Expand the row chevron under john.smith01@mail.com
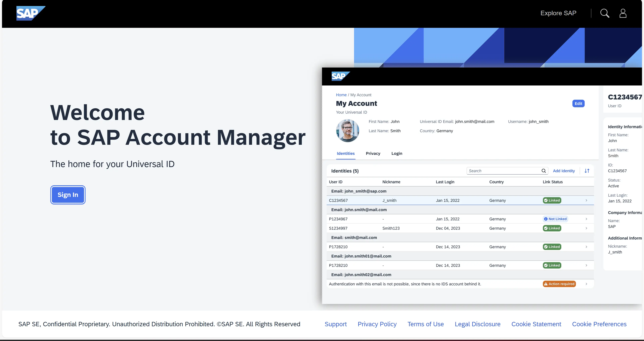This screenshot has width=644, height=341. point(586,265)
